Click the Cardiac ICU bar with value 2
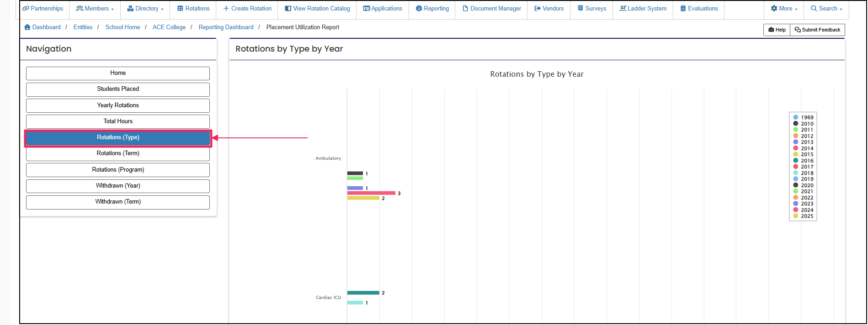 click(x=363, y=293)
